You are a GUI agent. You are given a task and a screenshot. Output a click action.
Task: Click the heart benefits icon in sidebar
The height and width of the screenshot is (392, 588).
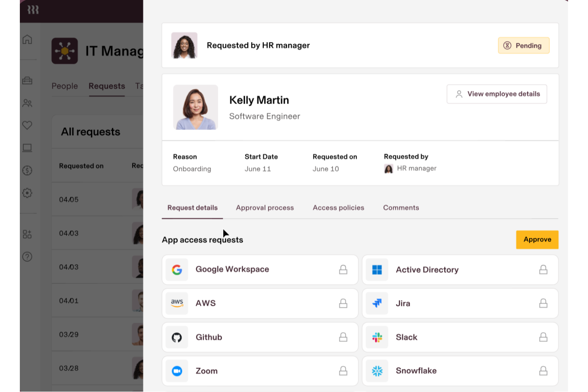(27, 125)
